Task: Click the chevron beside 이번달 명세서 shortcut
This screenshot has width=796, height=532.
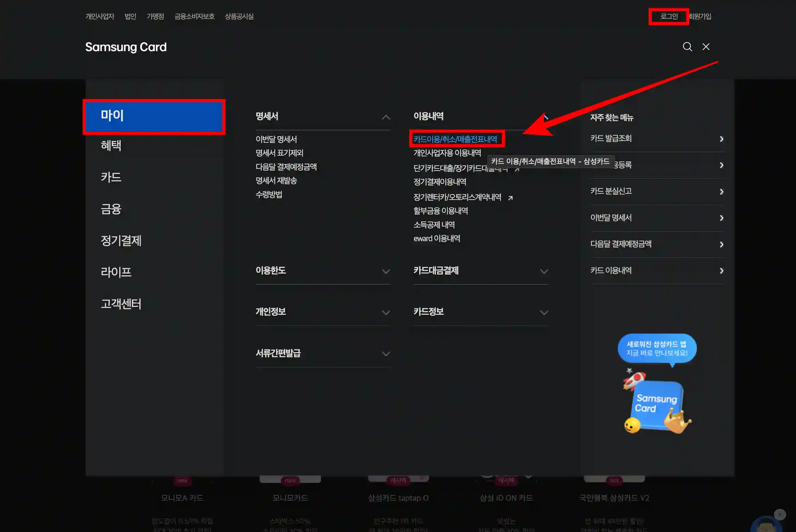Action: [721, 218]
